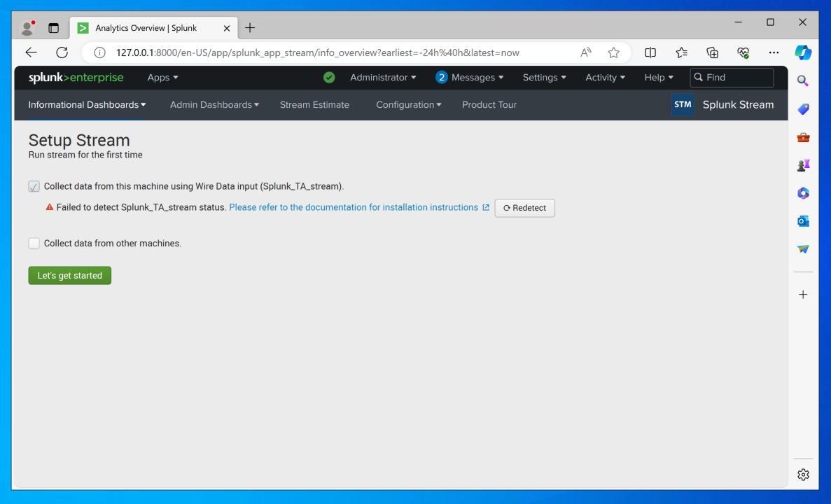This screenshot has height=504, width=831.
Task: Expand the Configuration menu
Action: (x=409, y=104)
